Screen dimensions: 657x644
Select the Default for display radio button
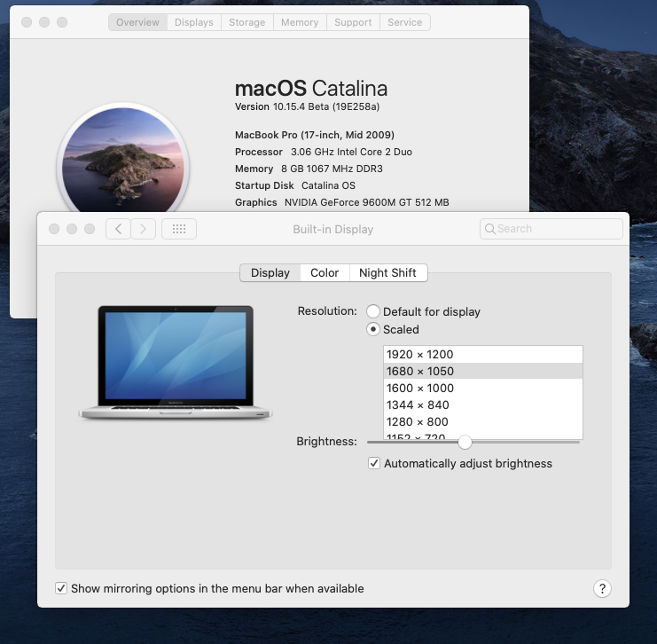click(x=373, y=311)
